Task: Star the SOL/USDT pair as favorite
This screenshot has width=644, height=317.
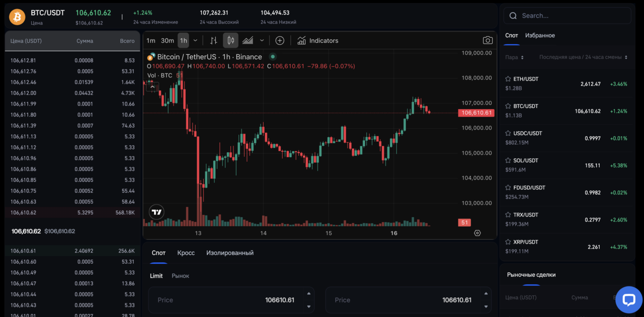Action: coord(508,160)
